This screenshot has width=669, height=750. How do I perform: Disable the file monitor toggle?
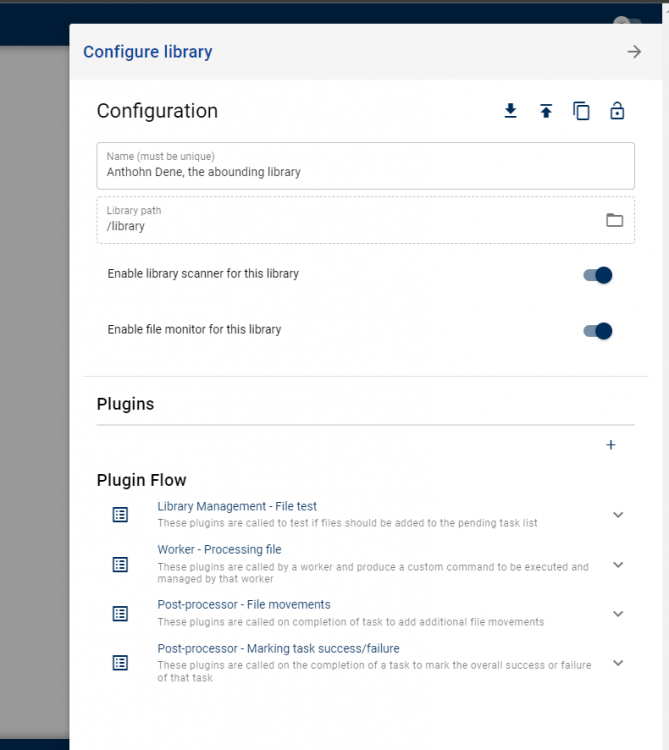[x=598, y=331]
